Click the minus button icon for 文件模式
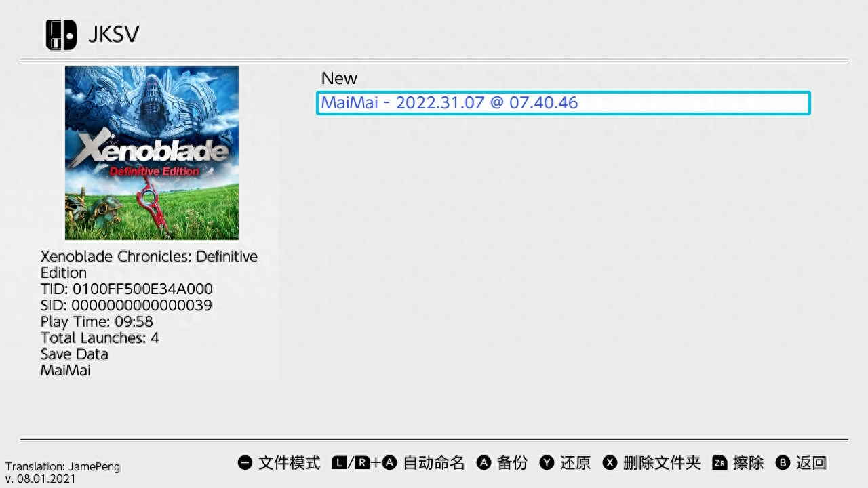The height and width of the screenshot is (488, 868). (x=245, y=463)
